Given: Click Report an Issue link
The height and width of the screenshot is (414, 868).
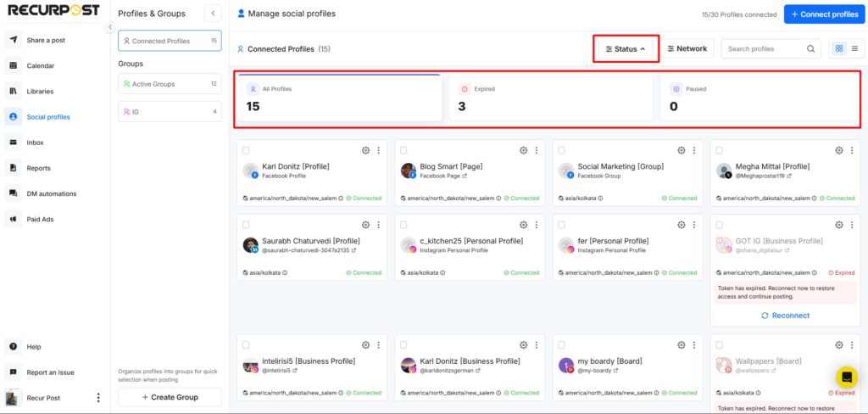Looking at the screenshot, I should tap(50, 372).
